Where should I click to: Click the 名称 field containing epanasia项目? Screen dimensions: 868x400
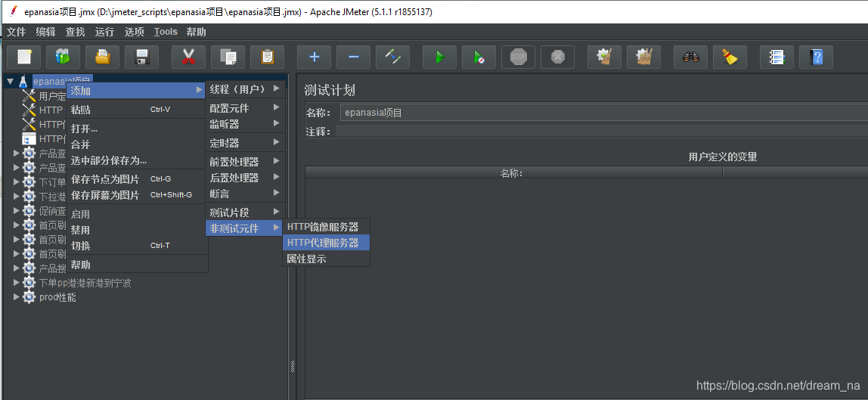tap(604, 113)
